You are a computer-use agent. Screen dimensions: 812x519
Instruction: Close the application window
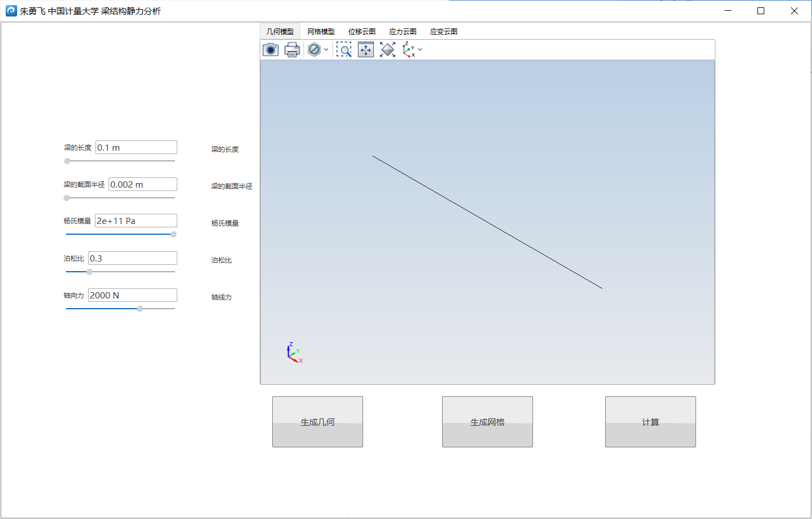click(794, 11)
